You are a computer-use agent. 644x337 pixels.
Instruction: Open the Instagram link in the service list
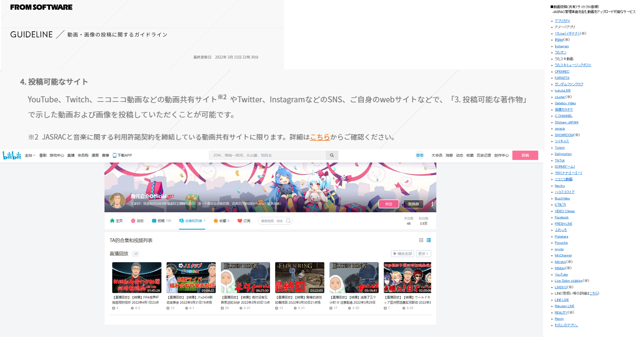point(562,46)
